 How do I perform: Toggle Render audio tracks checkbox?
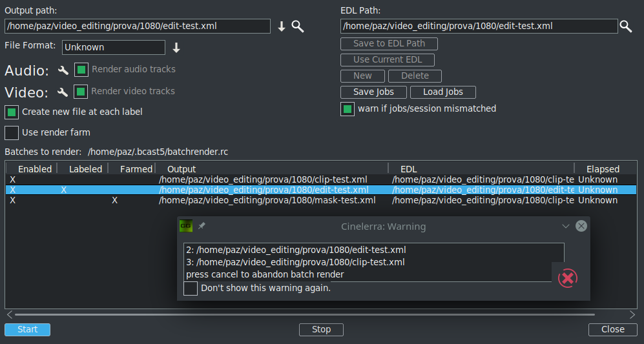tap(81, 70)
